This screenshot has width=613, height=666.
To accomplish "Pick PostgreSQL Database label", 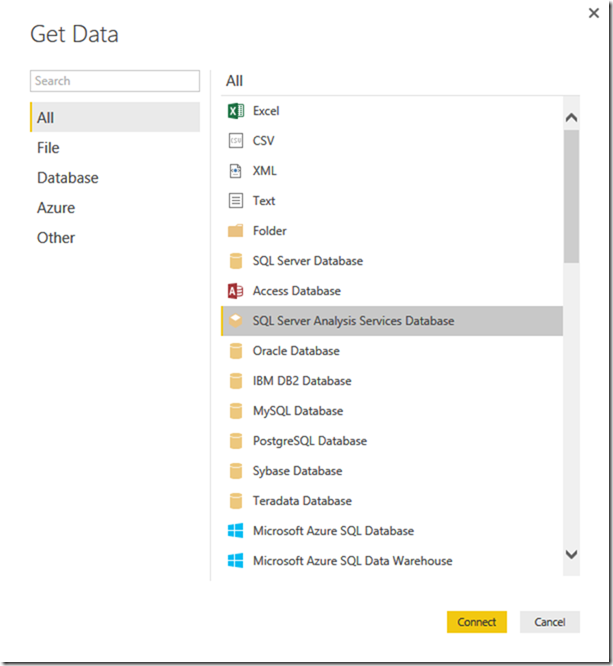I will click(x=310, y=441).
